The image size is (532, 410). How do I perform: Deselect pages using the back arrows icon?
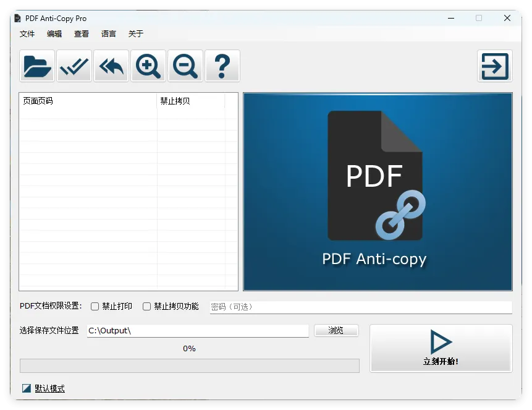[111, 66]
